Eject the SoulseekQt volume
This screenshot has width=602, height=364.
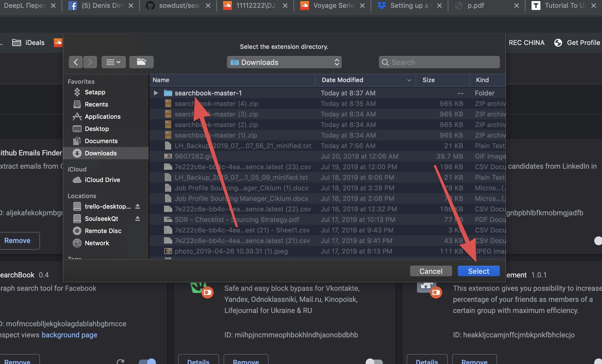(x=137, y=219)
